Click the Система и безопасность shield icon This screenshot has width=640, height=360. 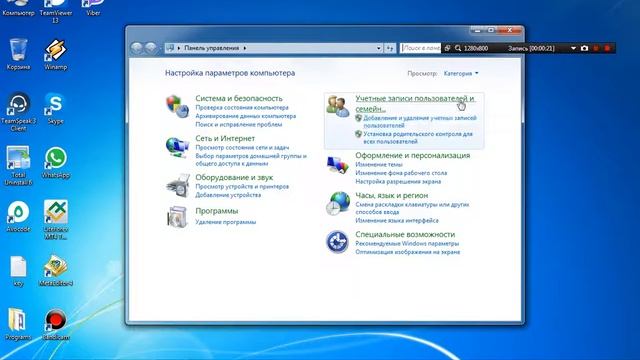click(177, 106)
